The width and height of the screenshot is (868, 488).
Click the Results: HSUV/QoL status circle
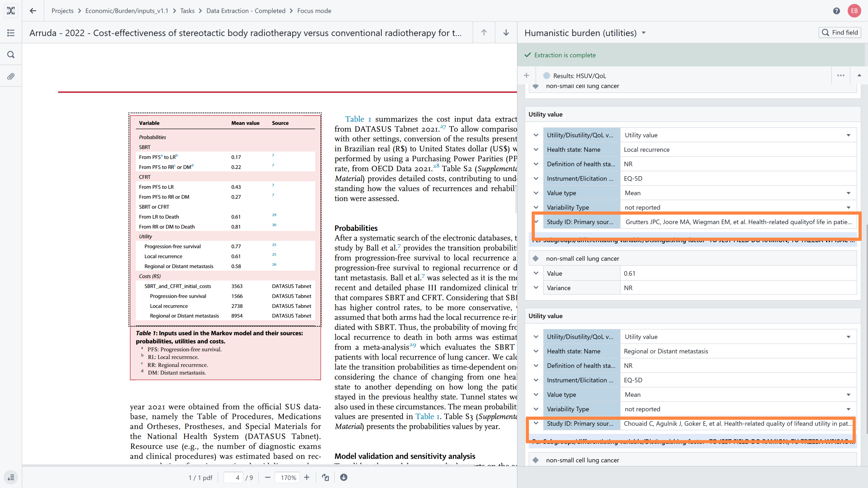pyautogui.click(x=547, y=76)
